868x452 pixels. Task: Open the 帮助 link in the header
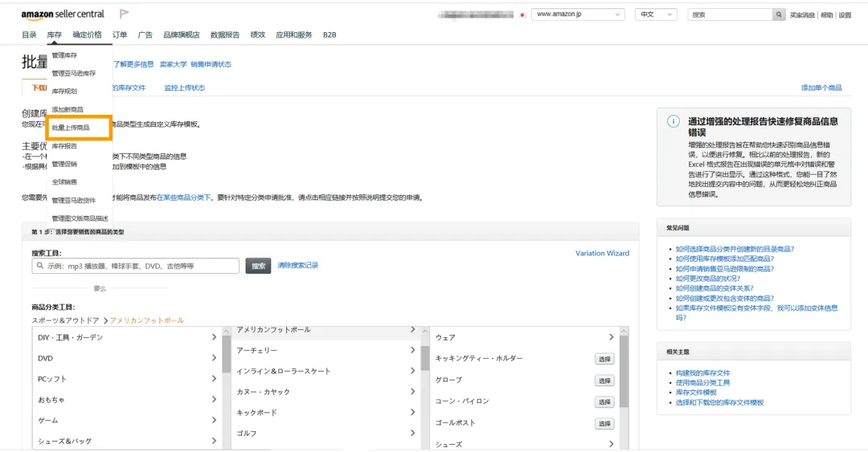pyautogui.click(x=826, y=15)
